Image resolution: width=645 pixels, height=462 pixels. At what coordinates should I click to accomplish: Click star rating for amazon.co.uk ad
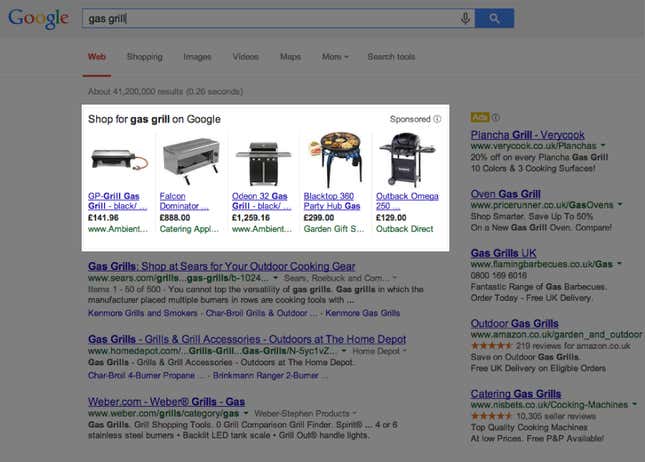tap(491, 346)
